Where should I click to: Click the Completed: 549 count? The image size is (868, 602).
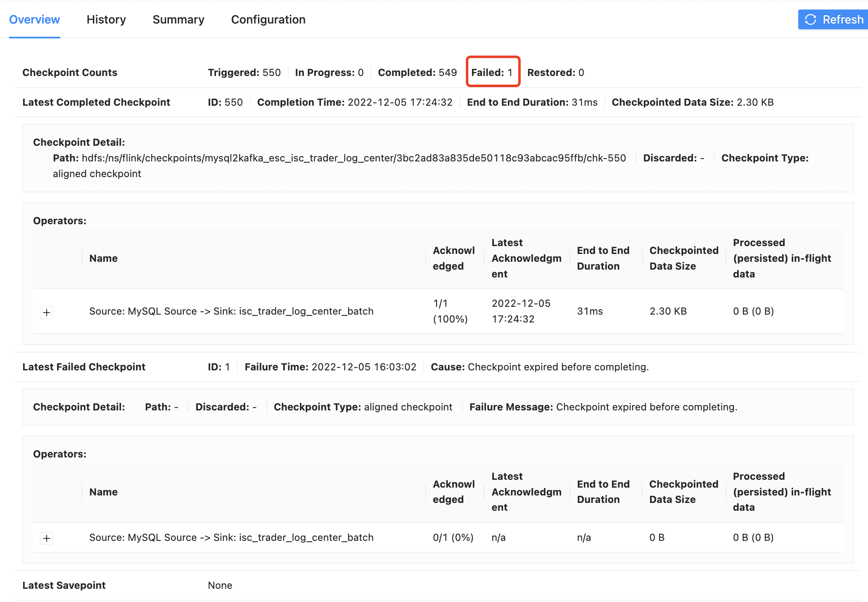pyautogui.click(x=417, y=72)
